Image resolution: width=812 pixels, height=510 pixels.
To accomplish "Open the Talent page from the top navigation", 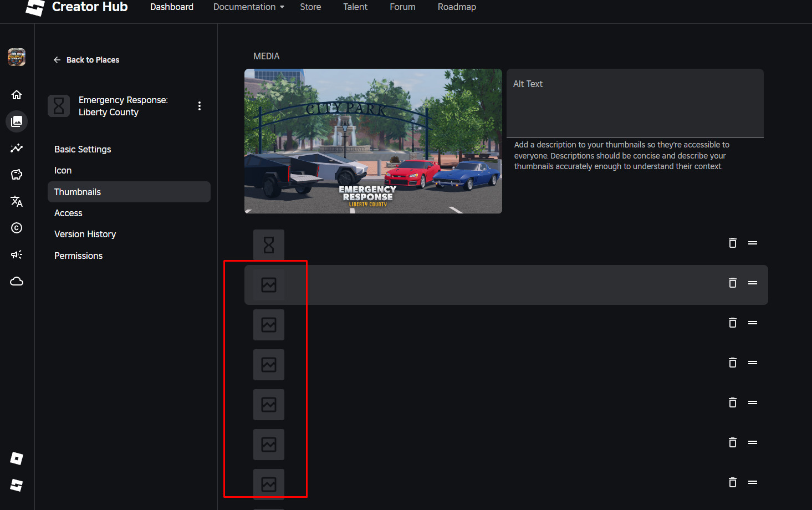I will click(355, 7).
